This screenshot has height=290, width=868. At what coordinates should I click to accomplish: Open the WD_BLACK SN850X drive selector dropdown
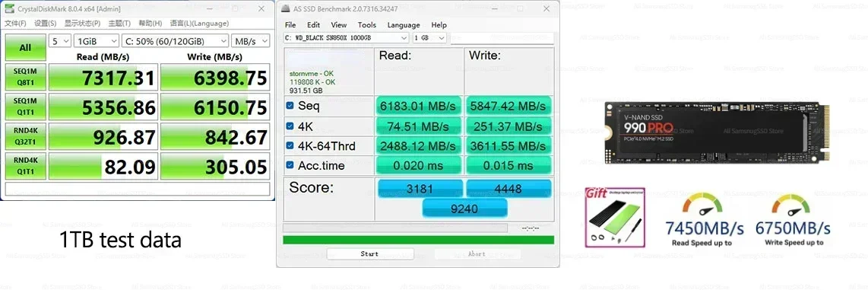coord(347,38)
